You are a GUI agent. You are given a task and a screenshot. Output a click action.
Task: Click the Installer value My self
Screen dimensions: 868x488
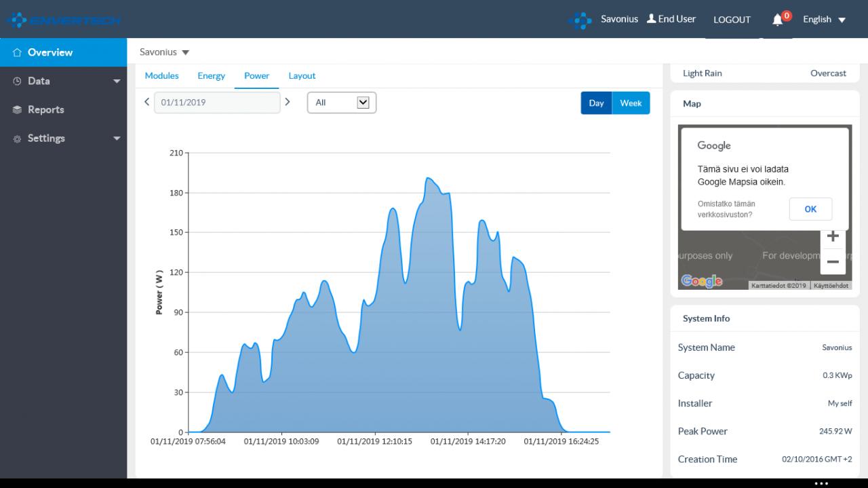point(840,403)
